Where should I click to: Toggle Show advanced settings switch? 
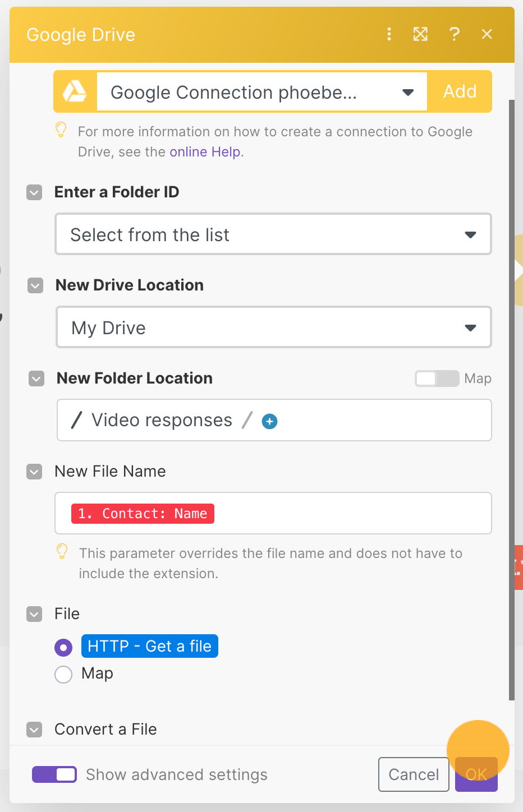tap(54, 774)
